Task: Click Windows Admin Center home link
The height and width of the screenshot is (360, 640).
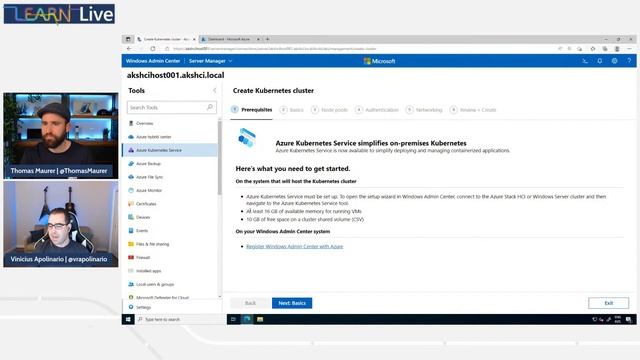Action: coord(153,61)
